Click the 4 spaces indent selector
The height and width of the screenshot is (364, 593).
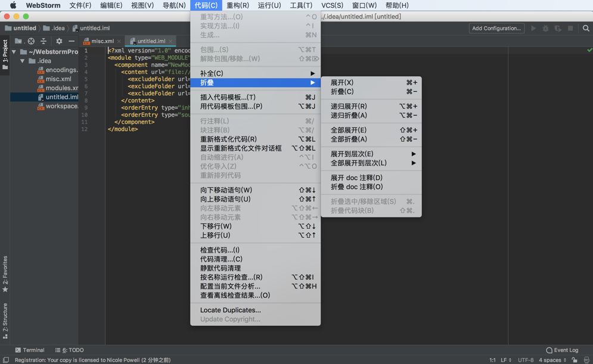tap(552, 360)
